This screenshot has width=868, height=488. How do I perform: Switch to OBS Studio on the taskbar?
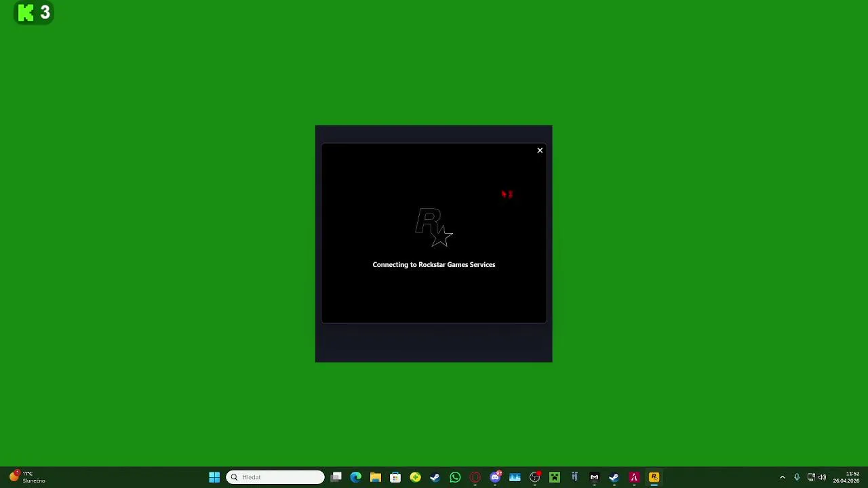(534, 477)
